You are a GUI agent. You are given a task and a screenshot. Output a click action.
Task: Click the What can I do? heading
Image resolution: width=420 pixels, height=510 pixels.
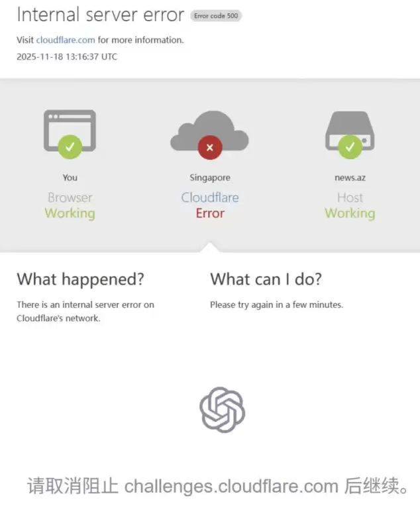coord(266,279)
